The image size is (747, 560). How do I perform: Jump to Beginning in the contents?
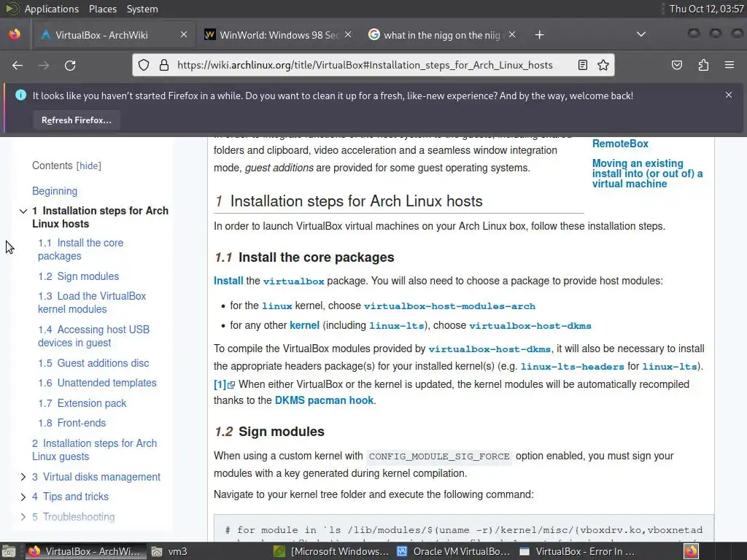tap(54, 191)
